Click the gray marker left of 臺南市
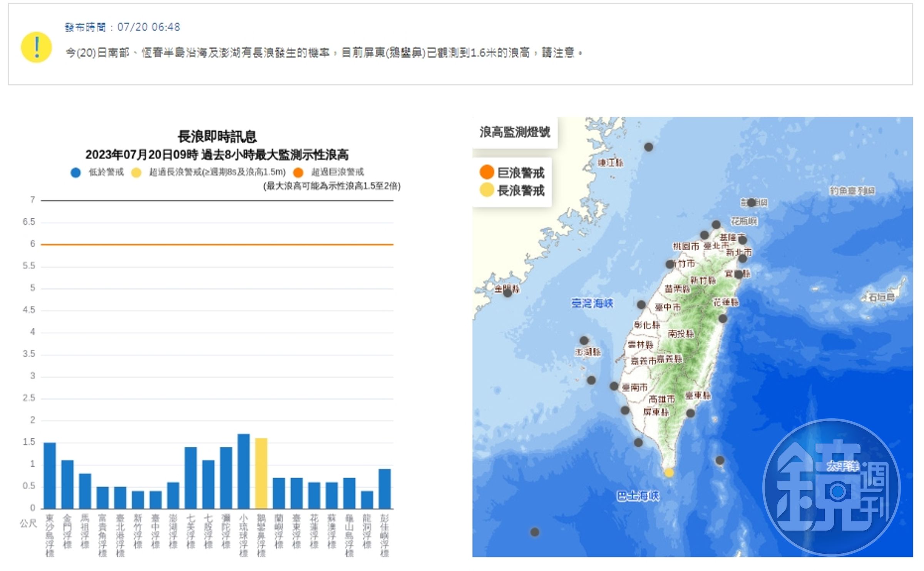 pos(614,386)
